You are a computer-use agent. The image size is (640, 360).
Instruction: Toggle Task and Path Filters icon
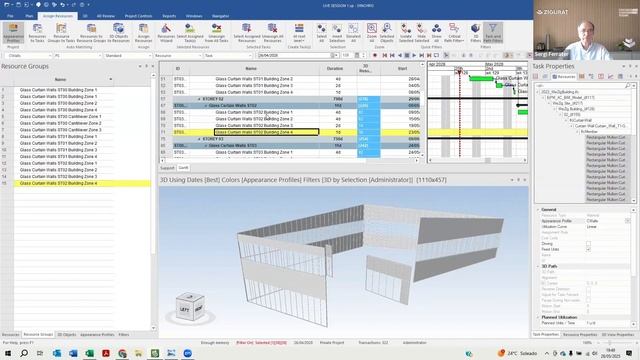click(x=493, y=33)
